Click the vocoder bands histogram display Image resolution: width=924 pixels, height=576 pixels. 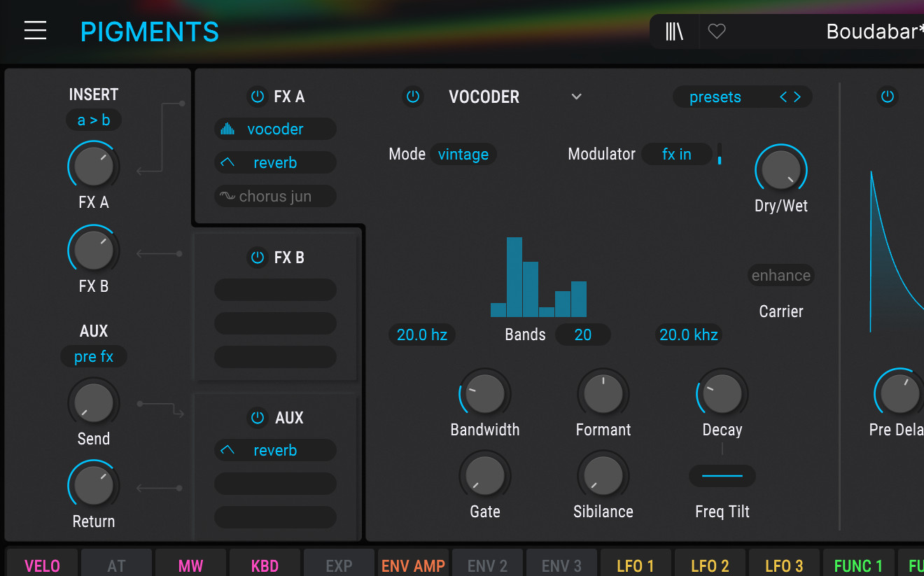(539, 277)
